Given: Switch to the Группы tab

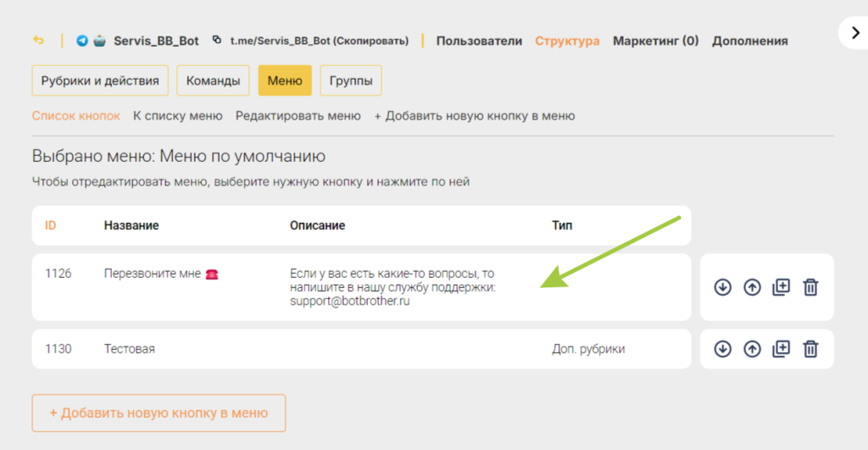Looking at the screenshot, I should (350, 81).
